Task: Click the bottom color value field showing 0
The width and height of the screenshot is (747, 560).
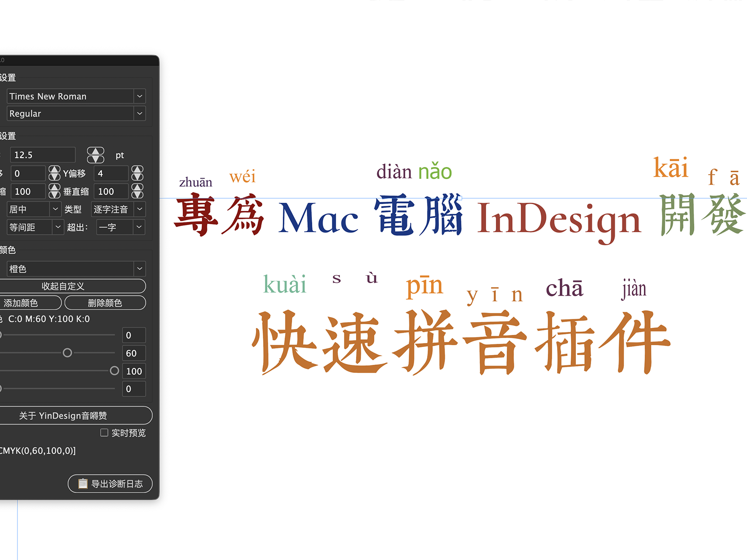Action: click(x=134, y=389)
